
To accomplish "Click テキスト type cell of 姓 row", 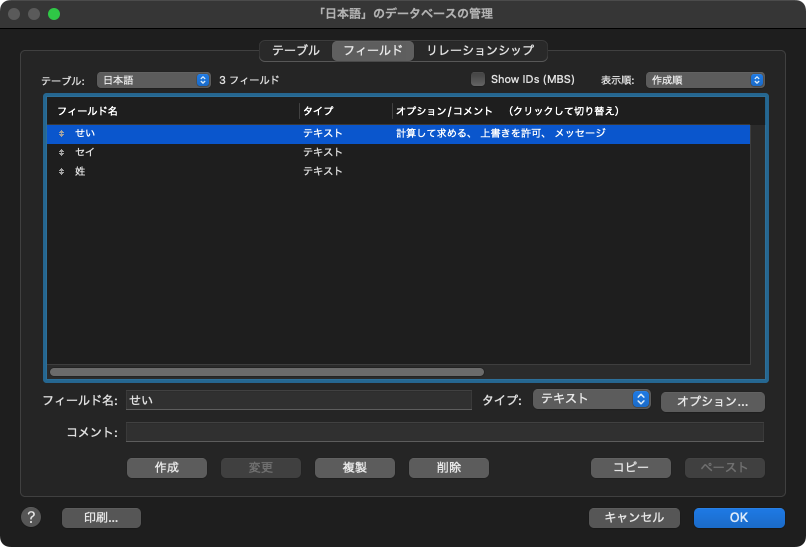I will 323,172.
